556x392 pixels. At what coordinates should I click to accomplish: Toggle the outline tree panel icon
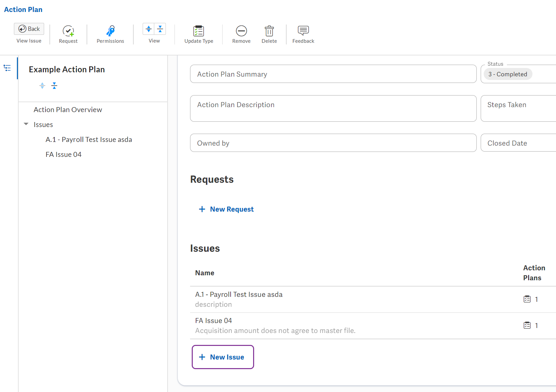(x=7, y=68)
